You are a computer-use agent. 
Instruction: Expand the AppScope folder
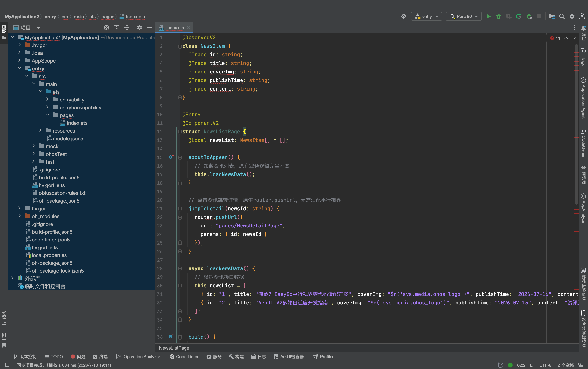coord(19,60)
